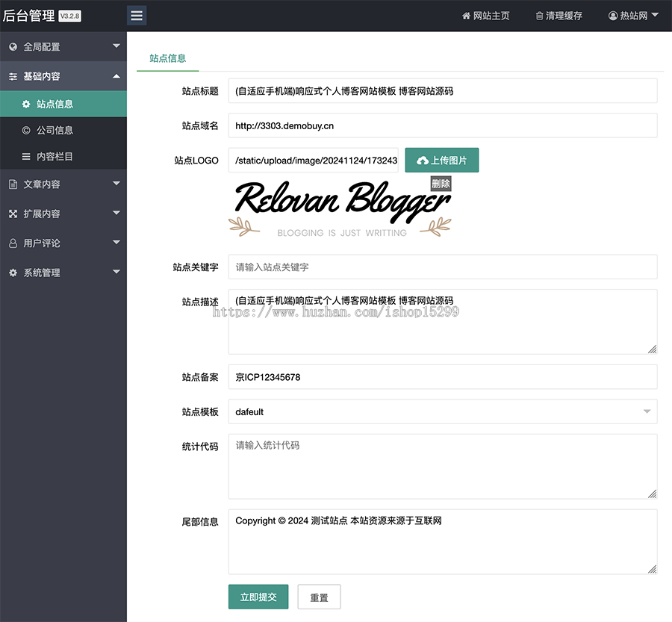Click the gear icon beside 站点信息
This screenshot has width=672, height=622.
26,104
